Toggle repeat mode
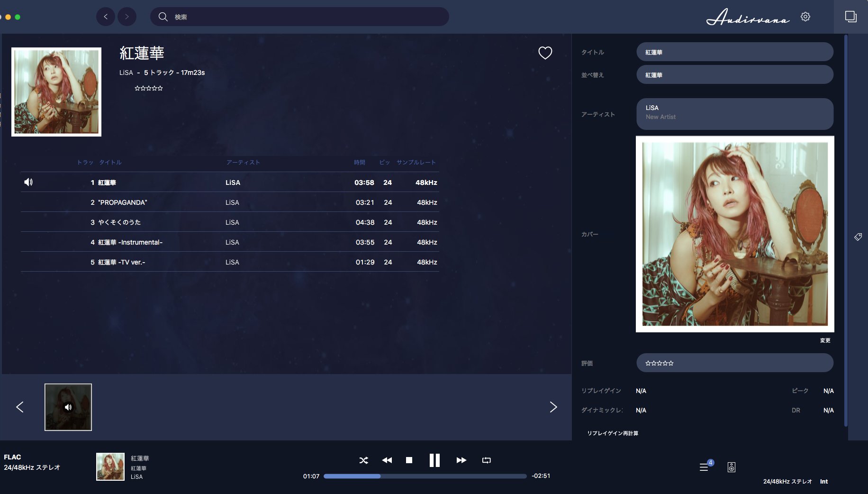The width and height of the screenshot is (868, 494). [487, 460]
